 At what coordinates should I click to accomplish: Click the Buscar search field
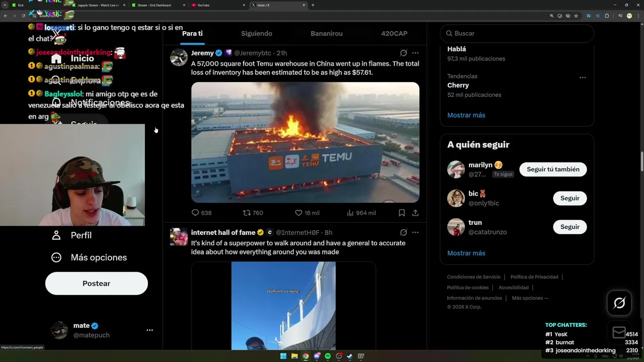tap(517, 33)
